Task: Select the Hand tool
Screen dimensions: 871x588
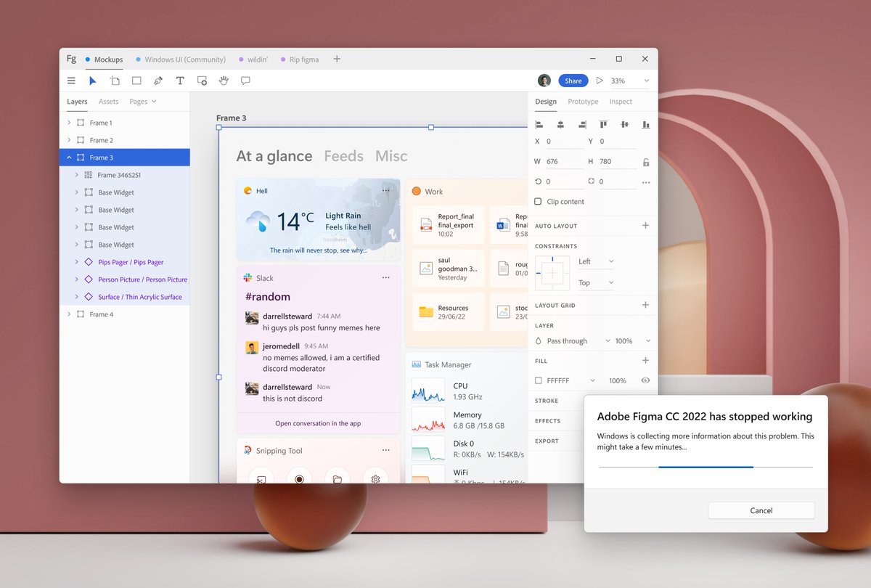Action: [x=224, y=81]
